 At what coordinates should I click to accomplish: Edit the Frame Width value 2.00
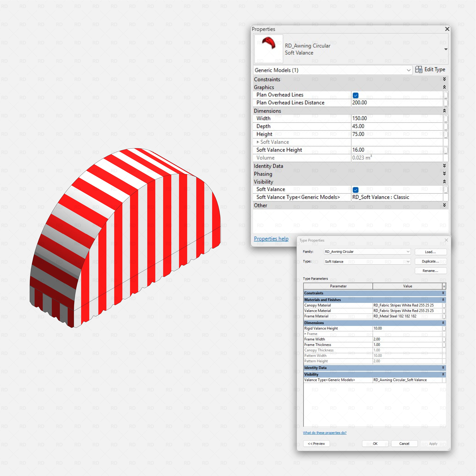(x=408, y=339)
